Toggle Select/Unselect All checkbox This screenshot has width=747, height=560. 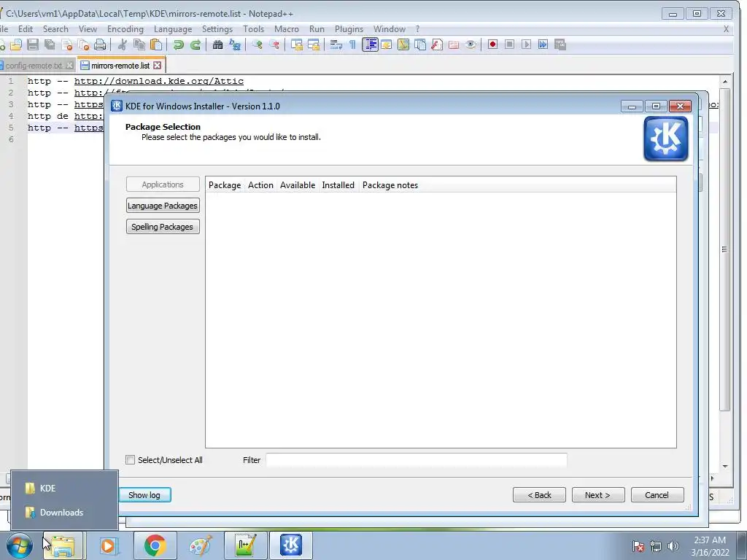tap(130, 460)
